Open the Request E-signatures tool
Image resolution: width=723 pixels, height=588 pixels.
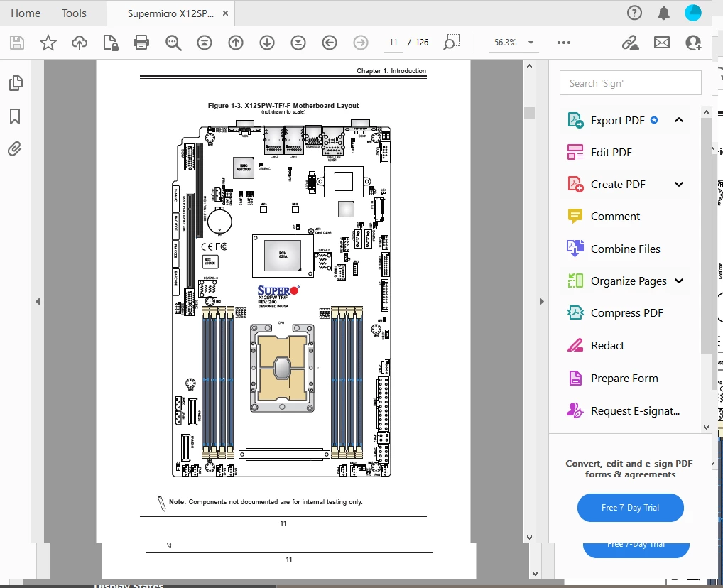coord(623,410)
